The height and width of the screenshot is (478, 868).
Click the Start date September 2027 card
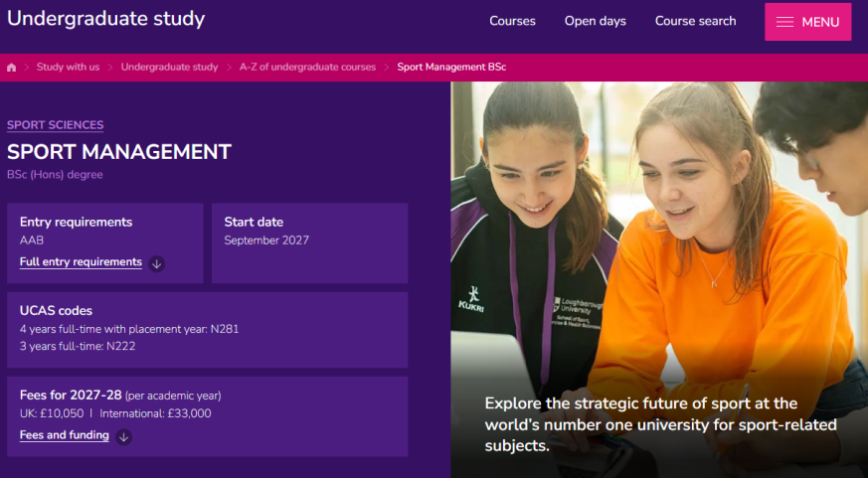tap(310, 242)
